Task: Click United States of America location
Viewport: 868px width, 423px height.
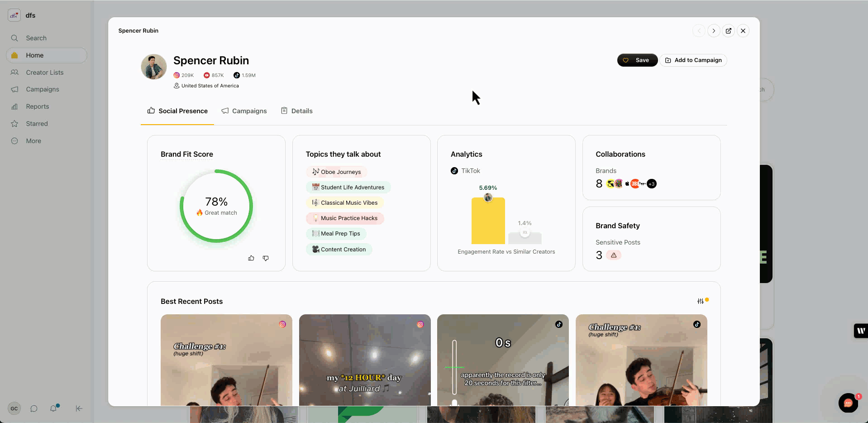Action: click(x=206, y=86)
